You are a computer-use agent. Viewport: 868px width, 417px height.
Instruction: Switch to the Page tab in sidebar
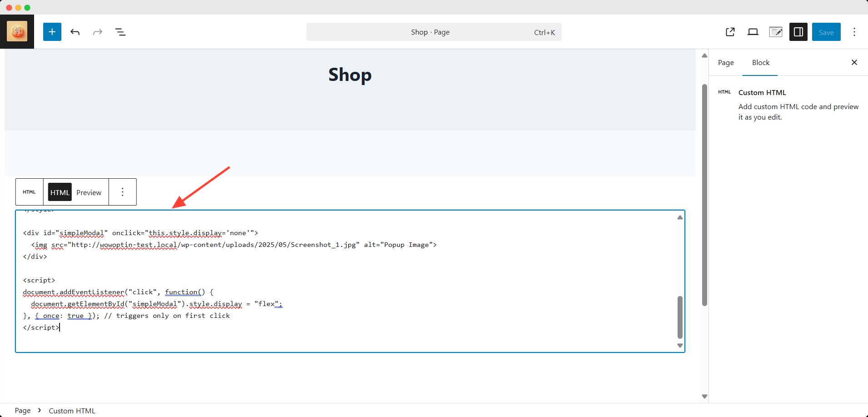point(726,63)
